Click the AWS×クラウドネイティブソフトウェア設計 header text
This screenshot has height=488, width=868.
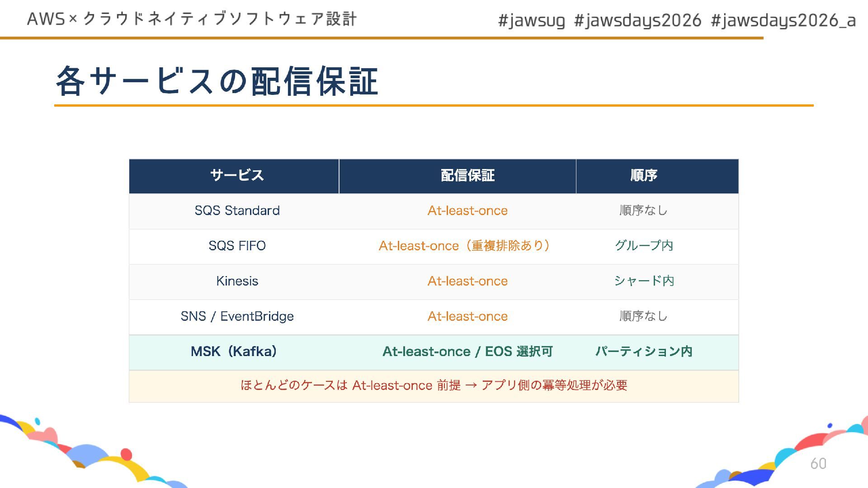(192, 19)
